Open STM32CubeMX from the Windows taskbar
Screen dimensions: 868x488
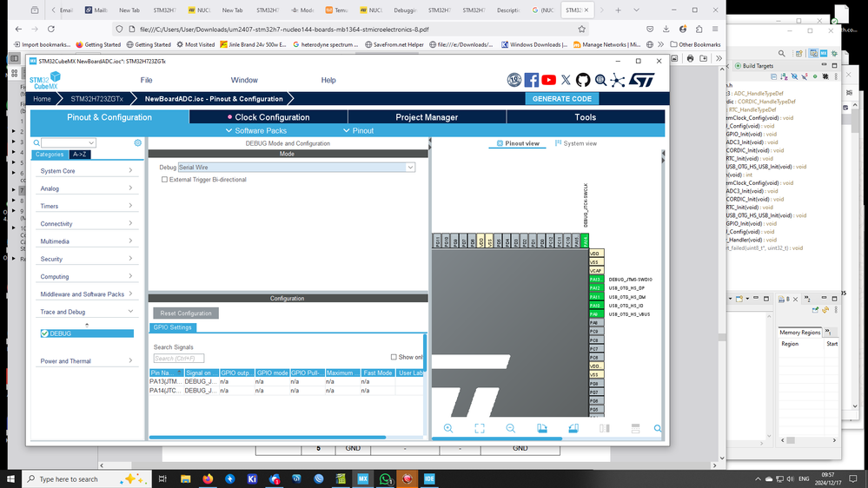tap(362, 478)
